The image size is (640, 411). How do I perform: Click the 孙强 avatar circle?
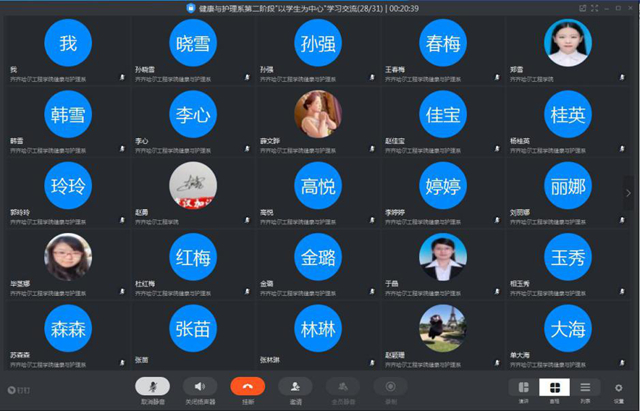pos(320,43)
